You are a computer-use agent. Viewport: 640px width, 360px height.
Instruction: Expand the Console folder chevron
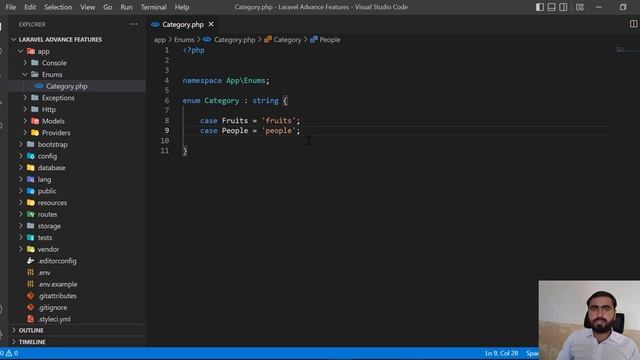pyautogui.click(x=25, y=63)
